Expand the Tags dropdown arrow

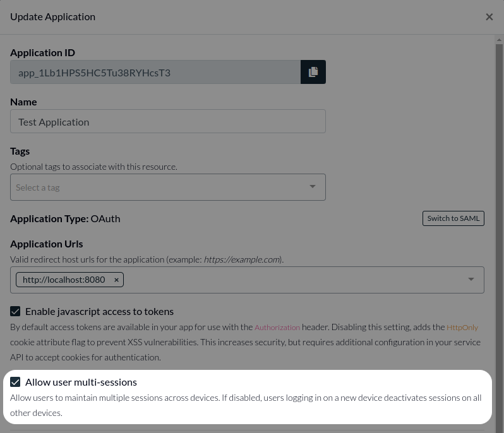(x=312, y=187)
